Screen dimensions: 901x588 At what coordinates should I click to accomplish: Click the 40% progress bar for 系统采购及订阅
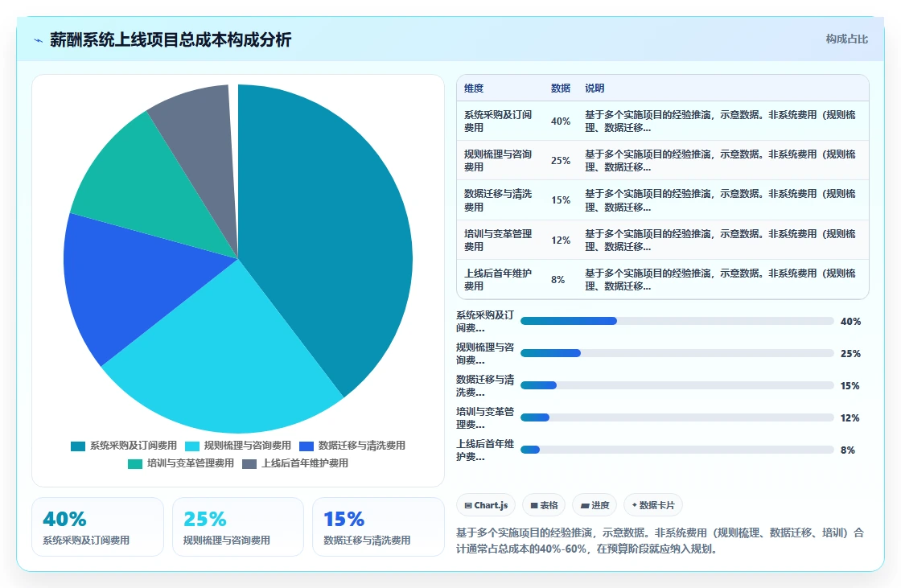pyautogui.click(x=677, y=321)
